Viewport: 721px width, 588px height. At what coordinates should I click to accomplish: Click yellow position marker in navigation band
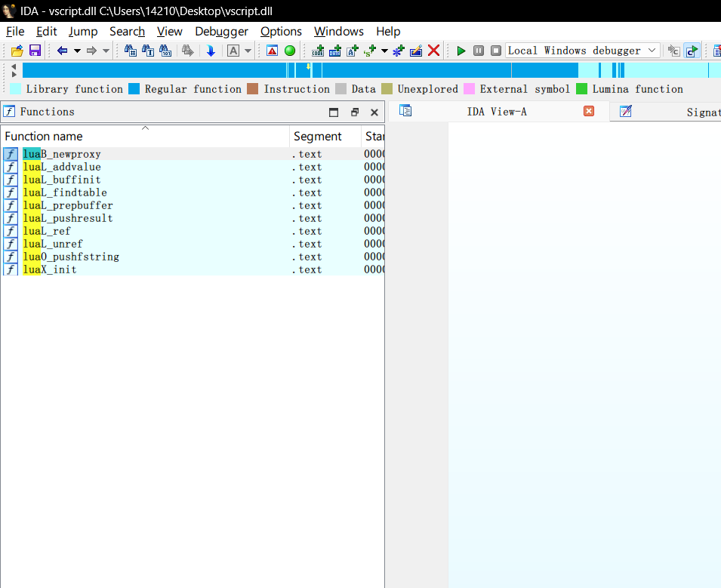tap(308, 67)
